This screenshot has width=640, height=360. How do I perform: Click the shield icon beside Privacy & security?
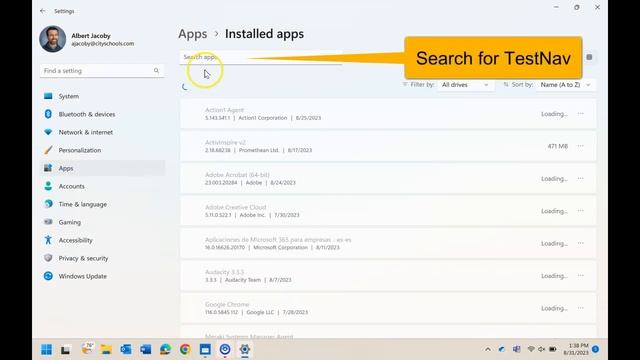(x=48, y=258)
